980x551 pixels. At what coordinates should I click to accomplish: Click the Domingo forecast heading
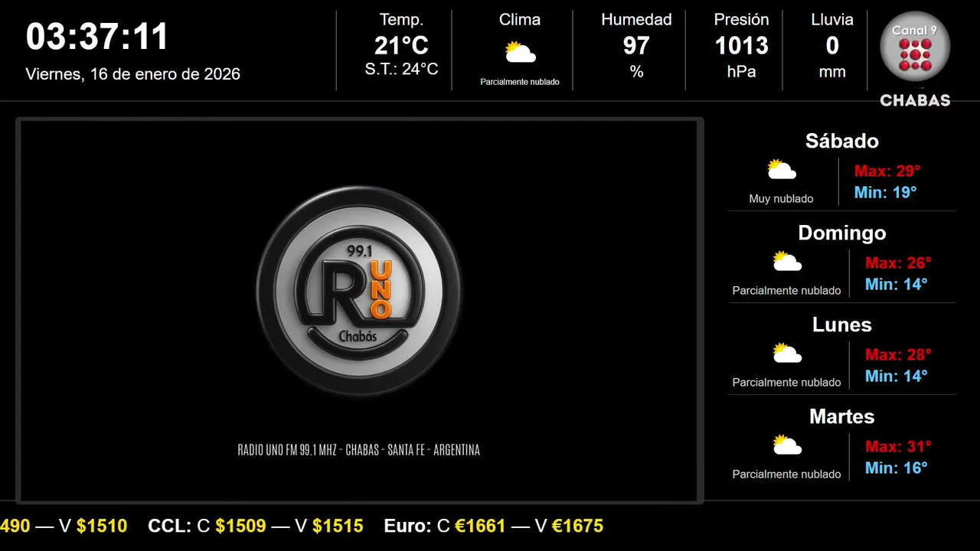pyautogui.click(x=842, y=233)
